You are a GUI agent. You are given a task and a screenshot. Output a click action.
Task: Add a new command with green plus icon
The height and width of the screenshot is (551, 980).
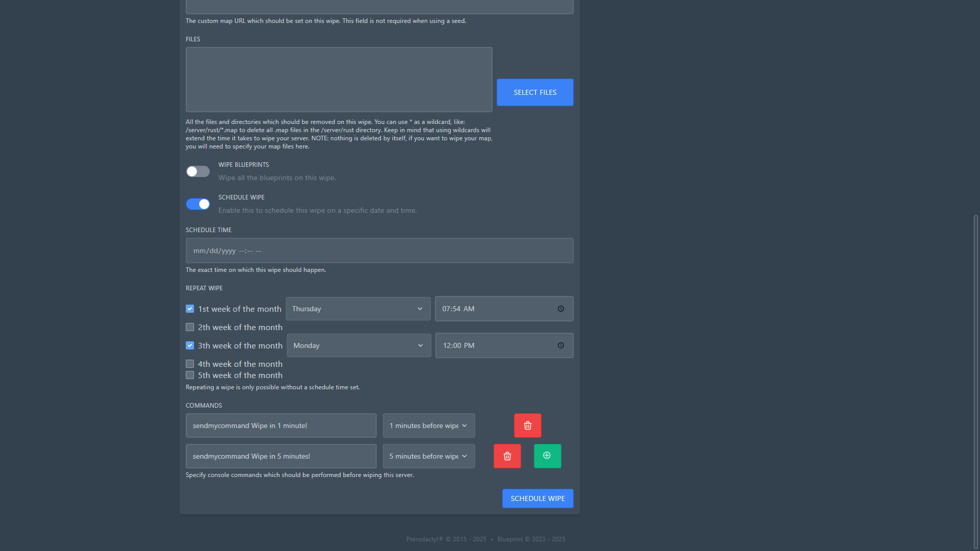click(x=547, y=456)
